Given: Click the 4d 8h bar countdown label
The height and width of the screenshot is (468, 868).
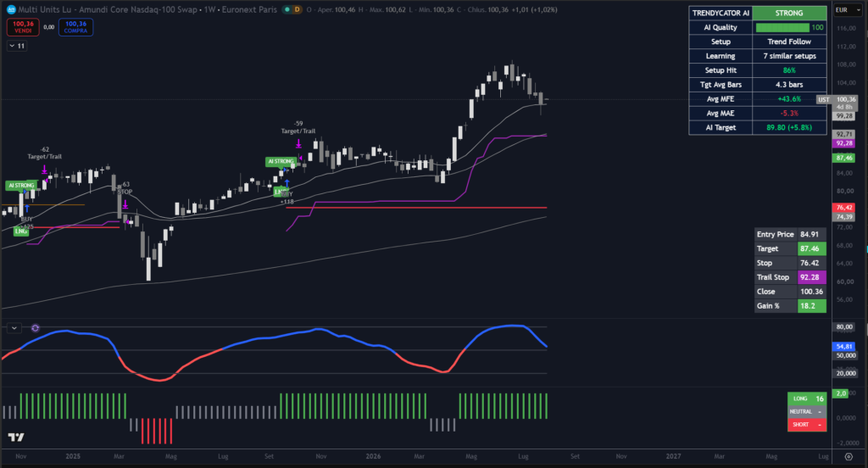Looking at the screenshot, I should point(845,107).
